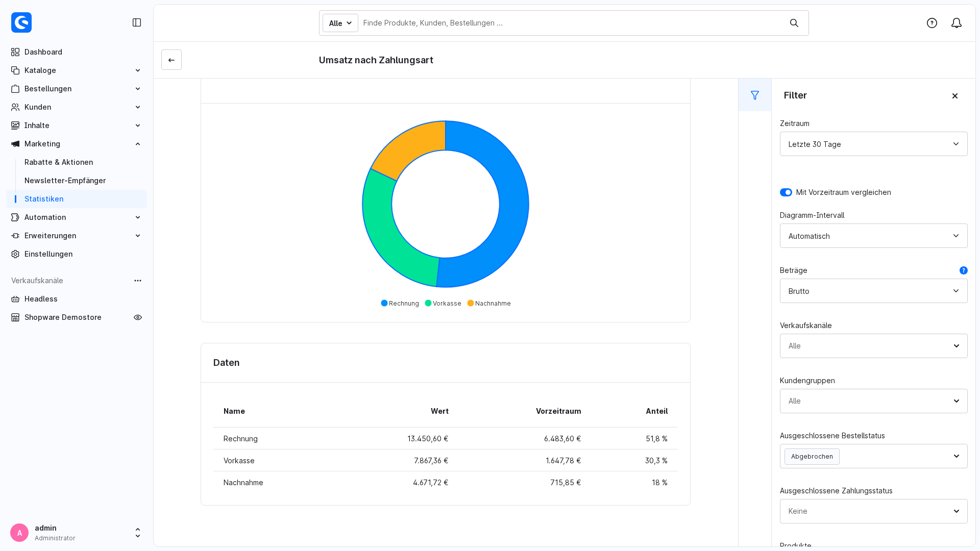980x551 pixels.
Task: Click the Erweiterungen plug icon
Action: coord(15,236)
